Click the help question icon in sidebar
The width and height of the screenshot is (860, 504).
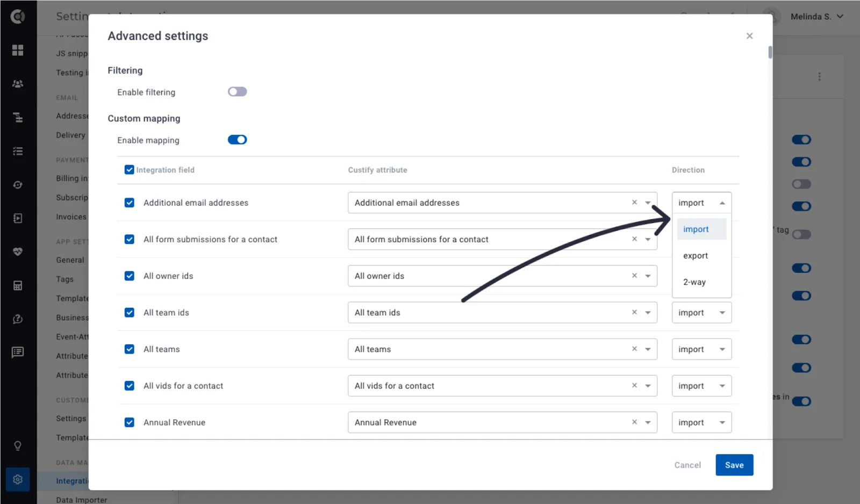pyautogui.click(x=18, y=319)
